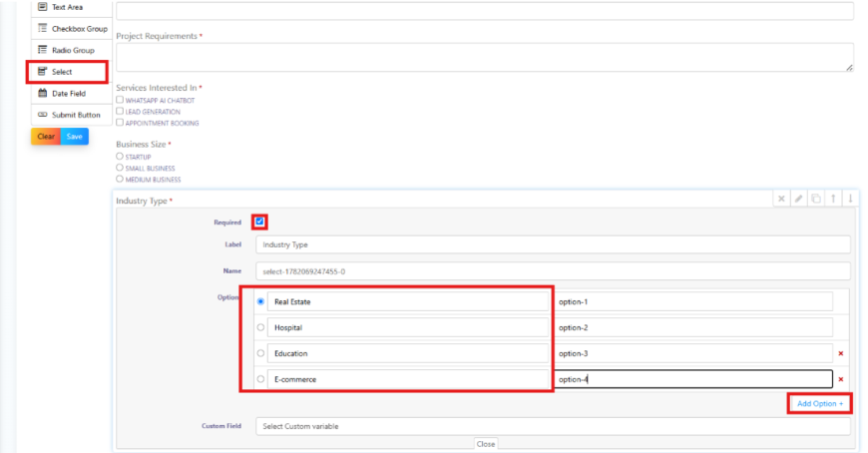
Task: Duplicate the Industry Type field with the copy icon
Action: pos(816,199)
